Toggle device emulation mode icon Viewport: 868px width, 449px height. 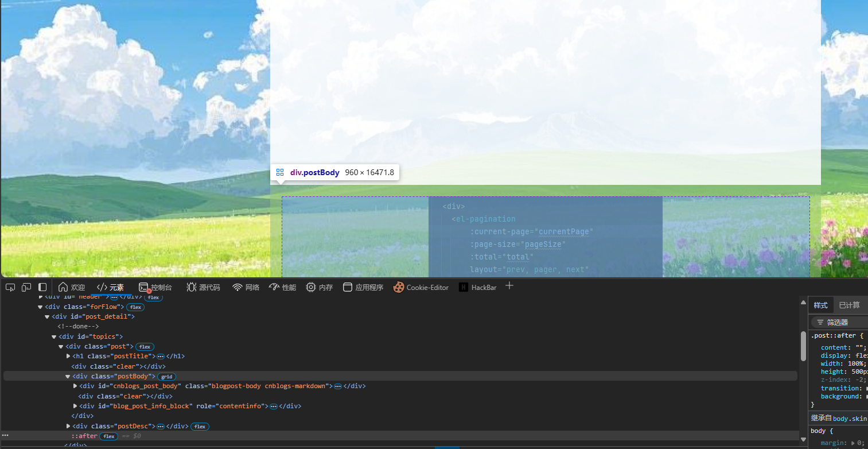tap(26, 287)
